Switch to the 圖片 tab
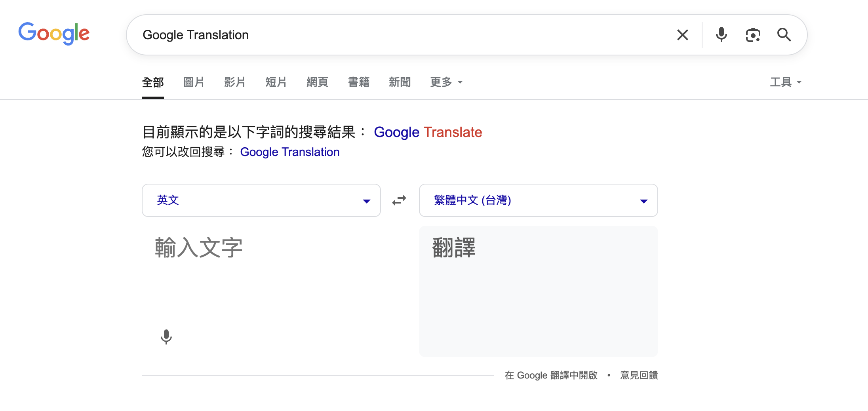 194,82
